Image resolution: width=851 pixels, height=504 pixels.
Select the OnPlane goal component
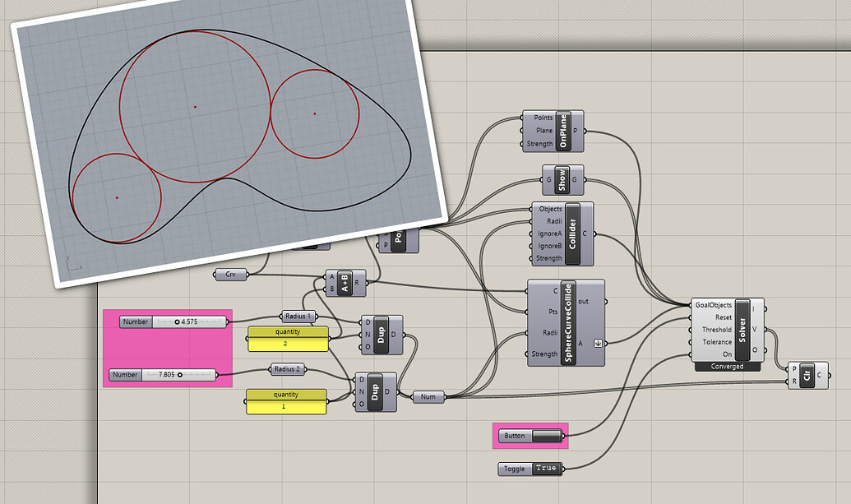tap(564, 131)
